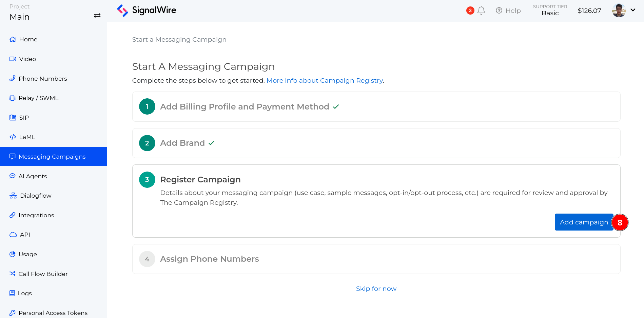Viewport: 644px width, 318px height.
Task: Click the Add Brand completed checkmark
Action: [x=212, y=143]
